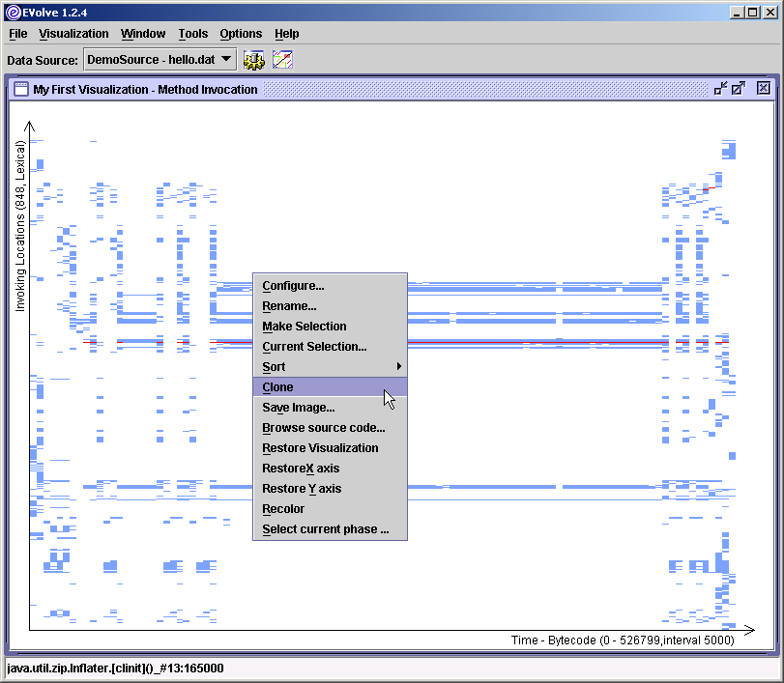Expand the Sort submenu arrow
Image resolution: width=784 pixels, height=683 pixels.
point(399,366)
